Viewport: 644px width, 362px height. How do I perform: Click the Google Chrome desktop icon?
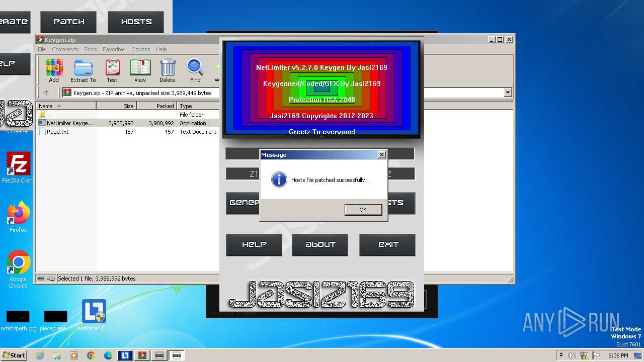18,269
